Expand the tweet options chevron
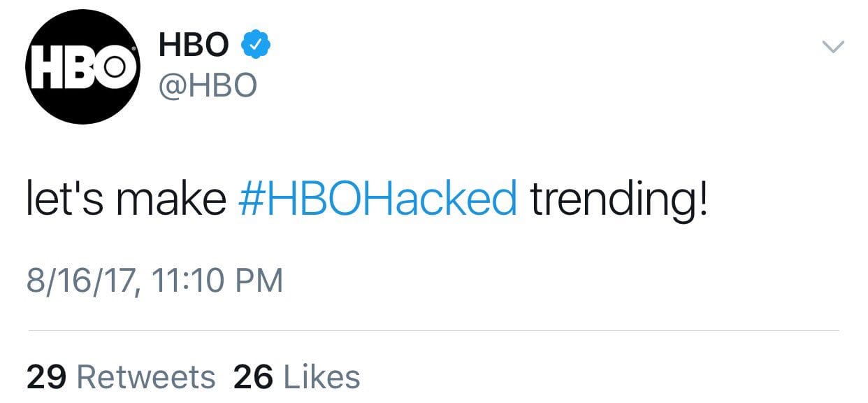Screen dimensions: 868x403 click(x=833, y=47)
